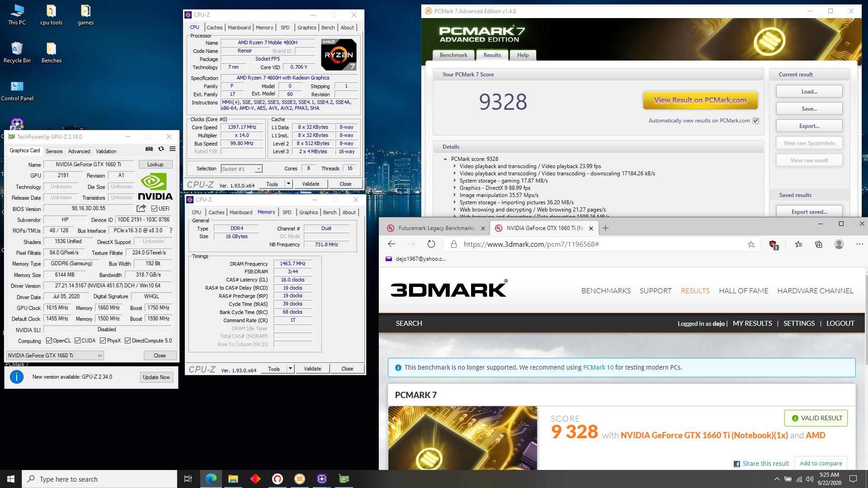The image size is (868, 488).
Task: Toggle the PhysX checkbox
Action: (103, 341)
